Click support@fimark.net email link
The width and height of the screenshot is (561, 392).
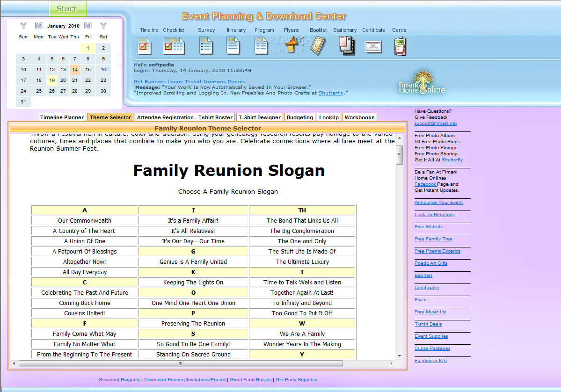(436, 123)
